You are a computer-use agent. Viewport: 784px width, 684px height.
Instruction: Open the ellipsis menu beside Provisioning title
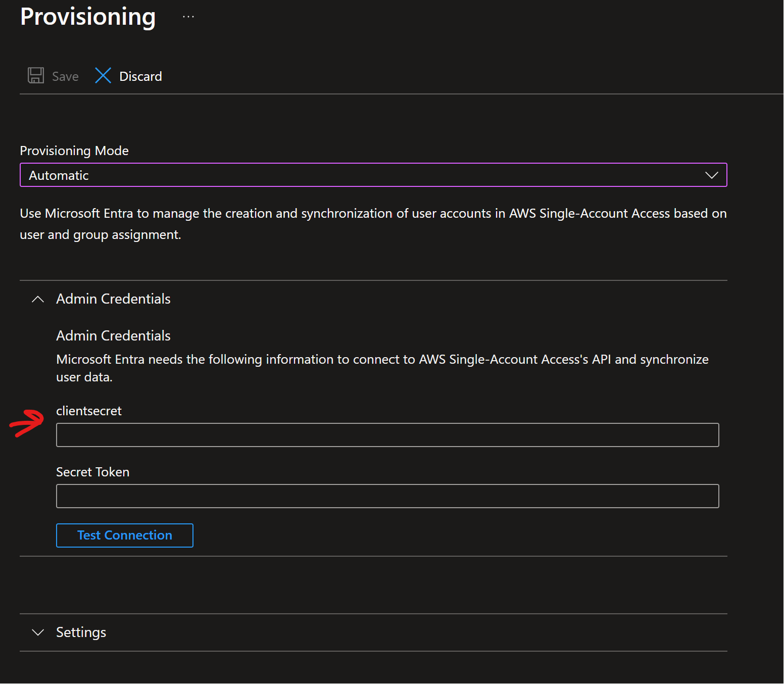pyautogui.click(x=188, y=17)
